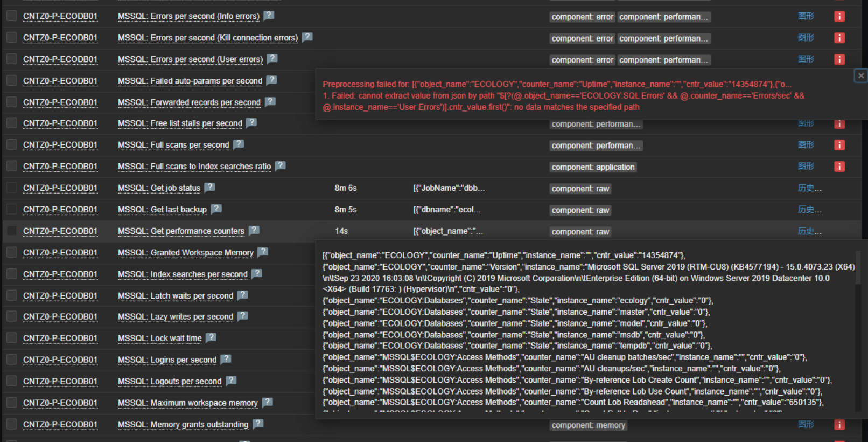This screenshot has height=442, width=868.
Task: Click help icon beside Logins per second
Action: tap(226, 359)
